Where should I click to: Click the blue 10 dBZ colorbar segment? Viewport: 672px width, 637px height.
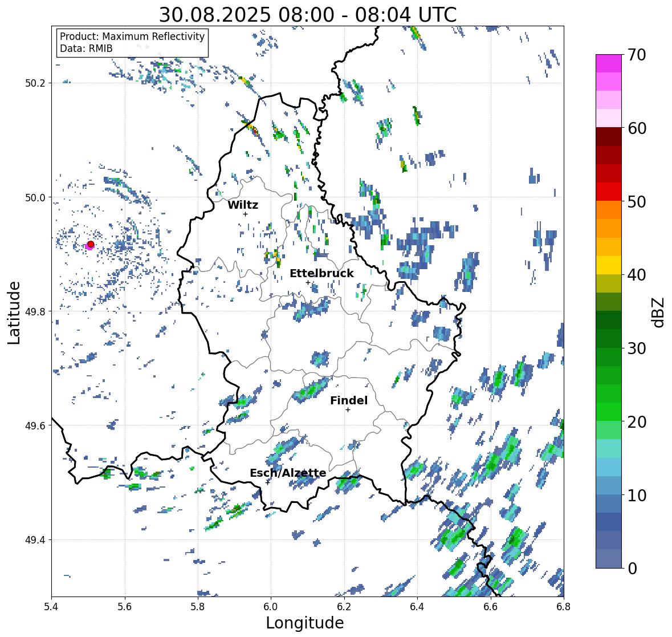pyautogui.click(x=609, y=485)
